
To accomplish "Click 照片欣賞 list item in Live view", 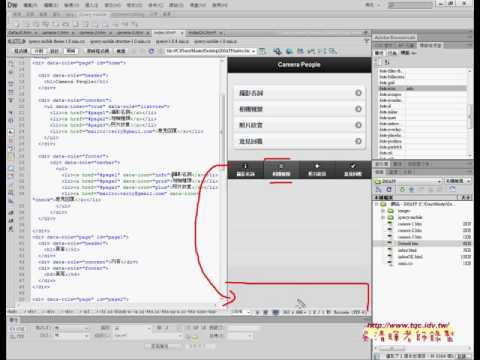I will (299, 125).
